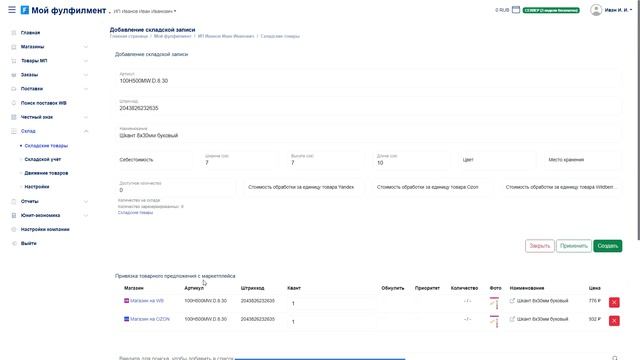The width and height of the screenshot is (640, 360).
Task: Click the Отчеты sidebar icon
Action: pos(13,202)
